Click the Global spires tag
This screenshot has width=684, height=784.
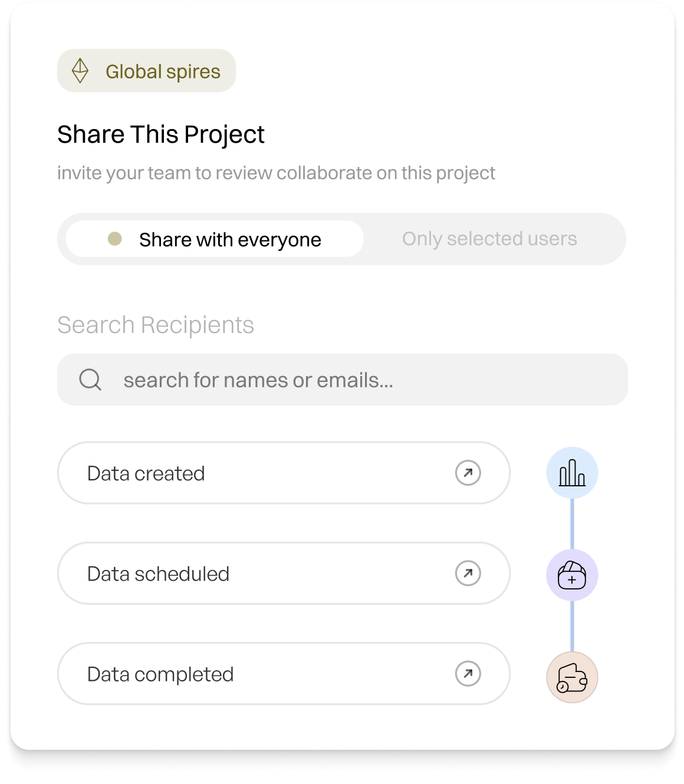pyautogui.click(x=146, y=71)
